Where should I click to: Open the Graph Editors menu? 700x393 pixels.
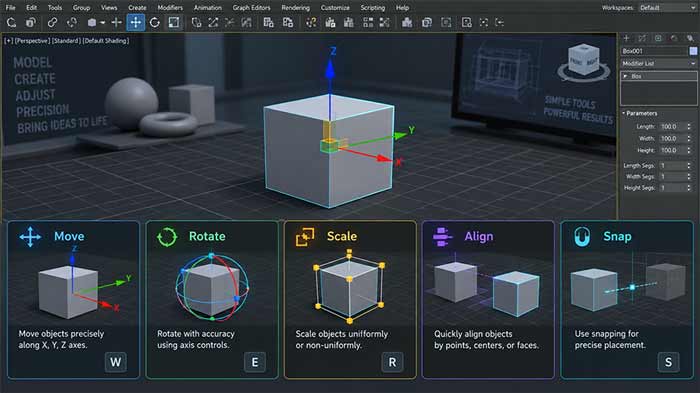(x=251, y=8)
